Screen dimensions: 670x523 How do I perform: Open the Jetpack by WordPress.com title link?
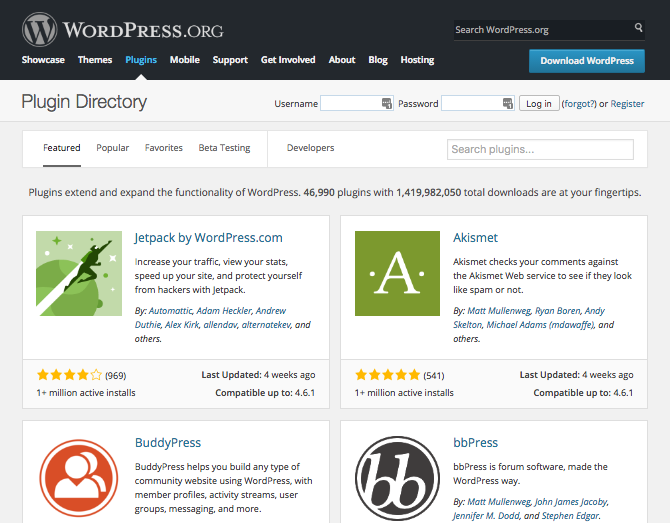click(209, 238)
